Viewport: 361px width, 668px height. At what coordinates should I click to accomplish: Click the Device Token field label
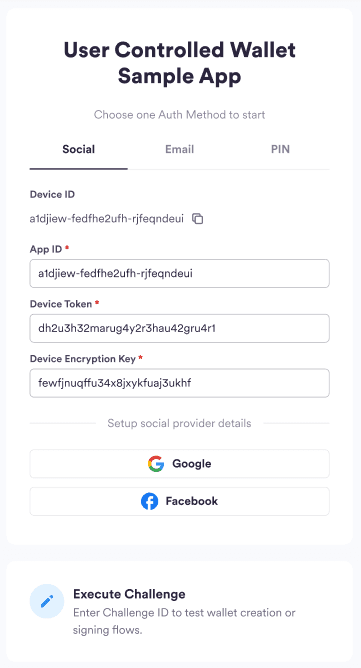pos(61,304)
